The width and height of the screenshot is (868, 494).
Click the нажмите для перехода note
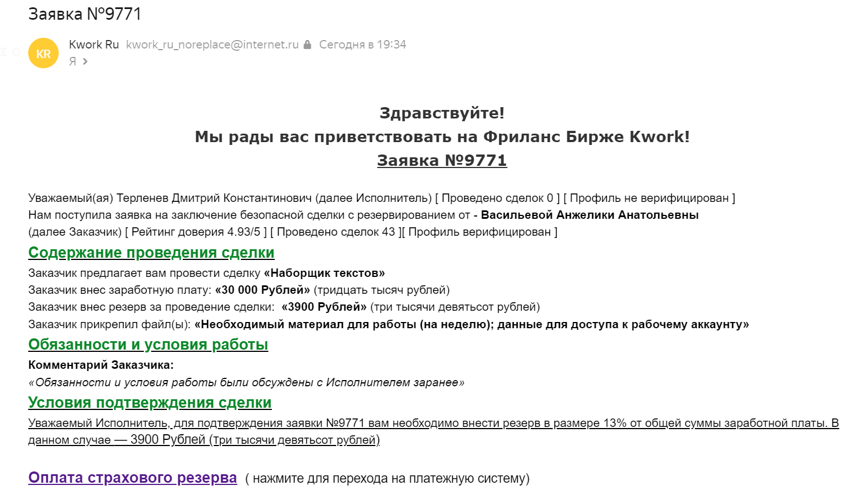[x=387, y=479]
